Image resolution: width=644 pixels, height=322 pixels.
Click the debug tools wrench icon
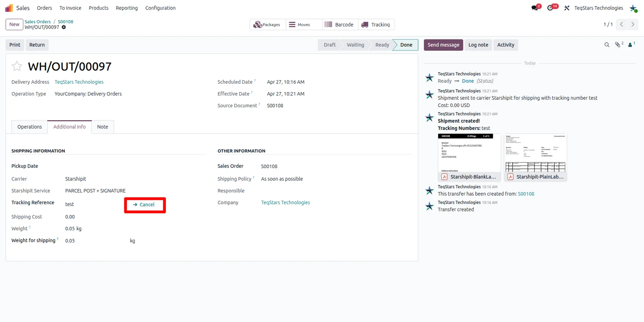coord(567,8)
